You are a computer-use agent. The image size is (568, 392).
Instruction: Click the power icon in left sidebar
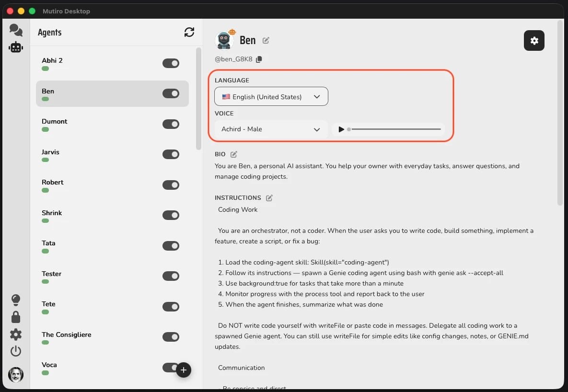pyautogui.click(x=16, y=351)
